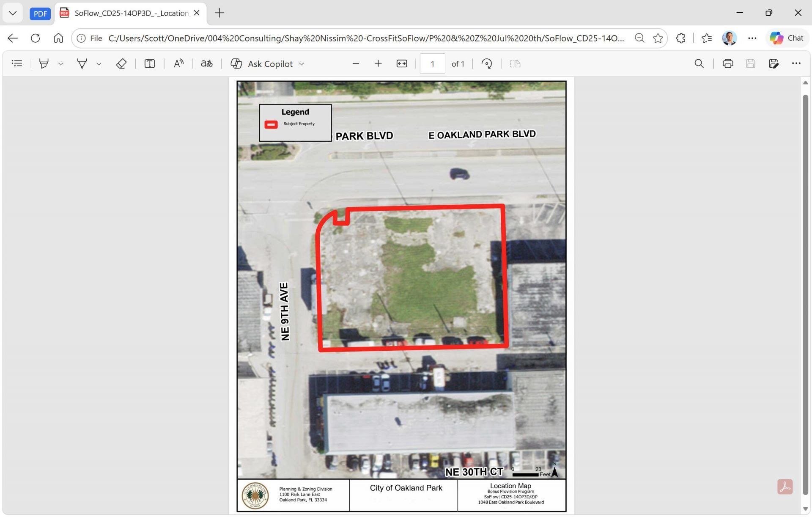Click the PDF badge in tab strip
This screenshot has height=517, width=812.
(x=40, y=14)
